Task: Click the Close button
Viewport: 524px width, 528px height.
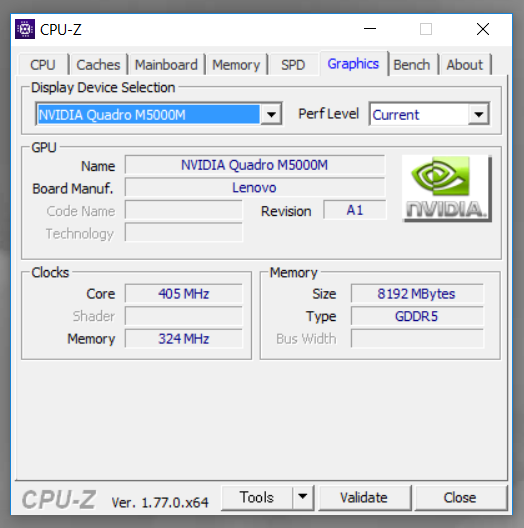Action: click(460, 497)
